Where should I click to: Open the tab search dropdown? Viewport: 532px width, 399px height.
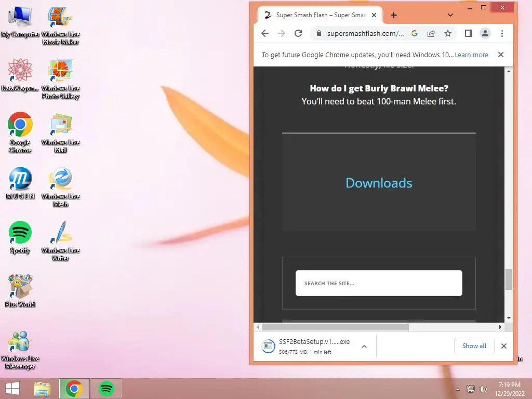pyautogui.click(x=450, y=15)
